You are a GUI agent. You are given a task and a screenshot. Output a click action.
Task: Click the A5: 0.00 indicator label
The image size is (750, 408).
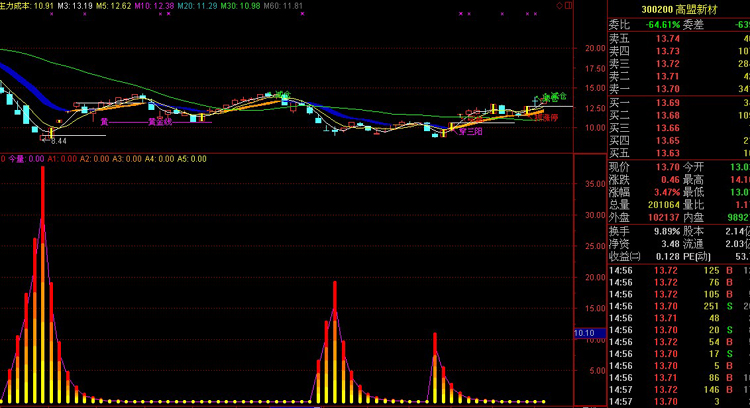192,159
